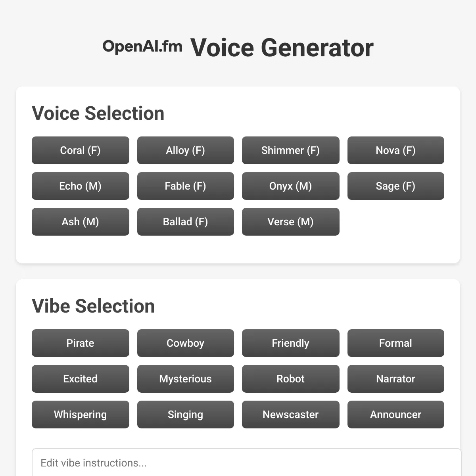Apply the Pirate vibe

[x=80, y=343]
